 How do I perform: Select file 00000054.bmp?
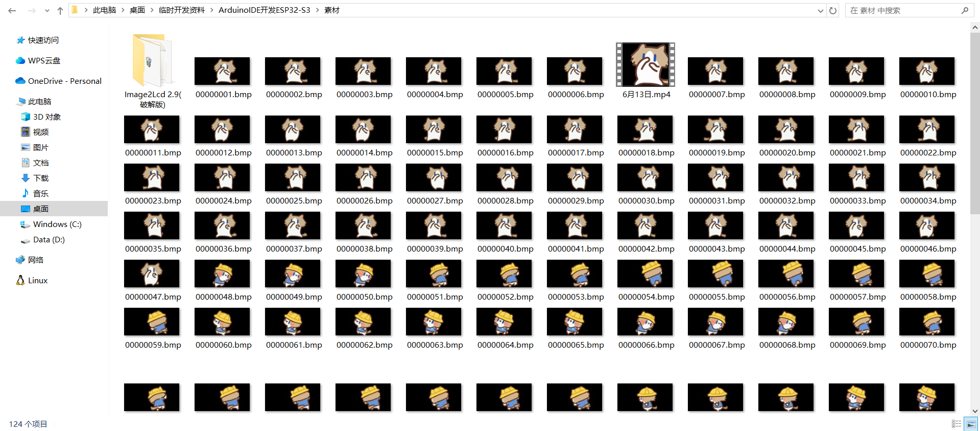tap(646, 280)
